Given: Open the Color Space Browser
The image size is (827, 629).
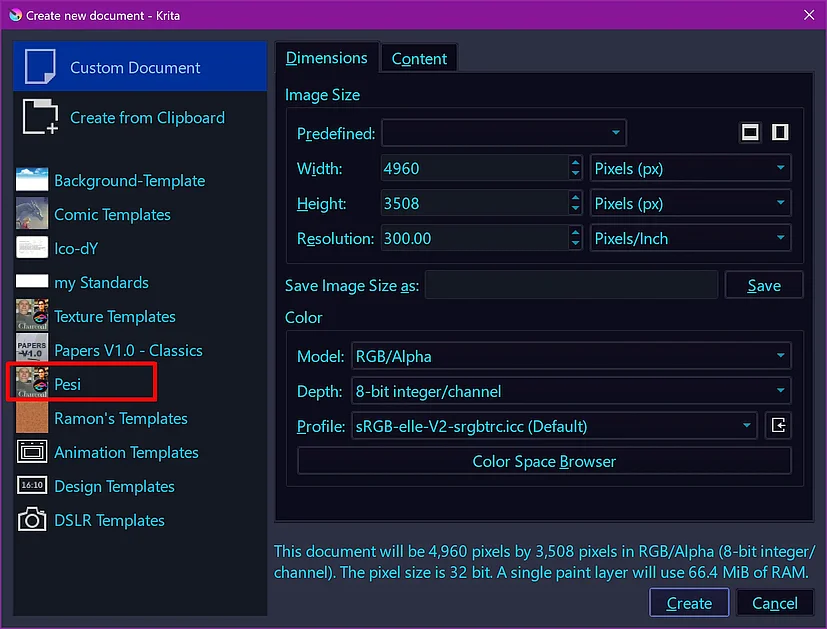Looking at the screenshot, I should tap(544, 461).
